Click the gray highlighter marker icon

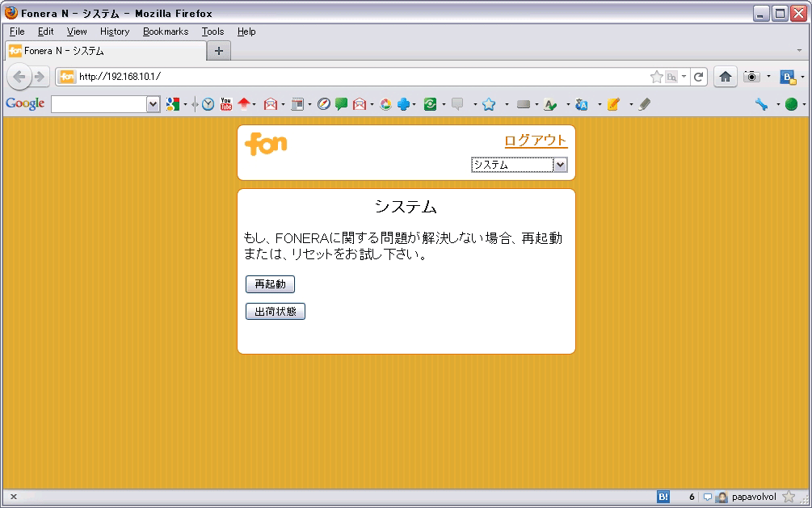(644, 104)
